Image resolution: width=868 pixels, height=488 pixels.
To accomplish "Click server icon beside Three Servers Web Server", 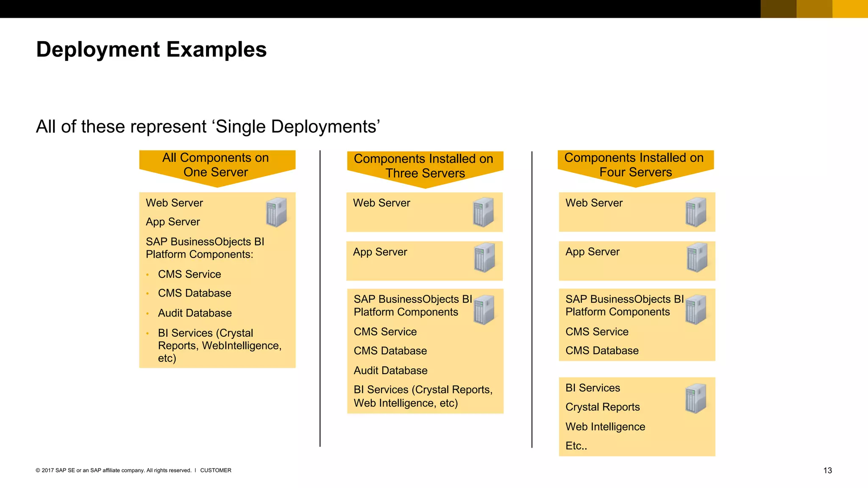I will coord(484,212).
